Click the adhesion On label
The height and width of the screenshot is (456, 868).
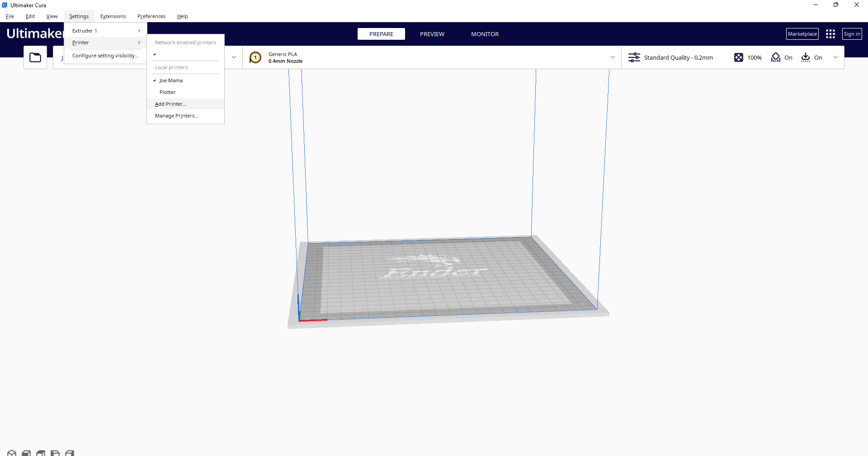(x=818, y=57)
